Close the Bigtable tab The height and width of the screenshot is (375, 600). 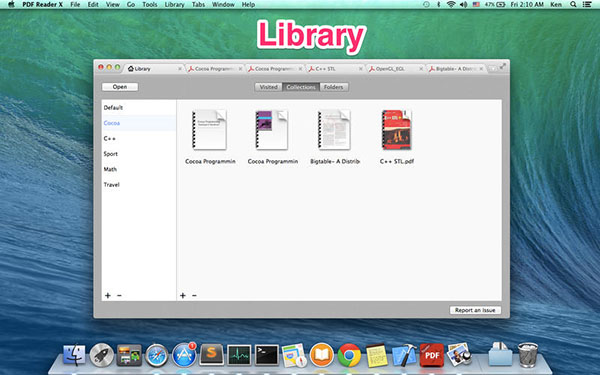pyautogui.click(x=481, y=69)
